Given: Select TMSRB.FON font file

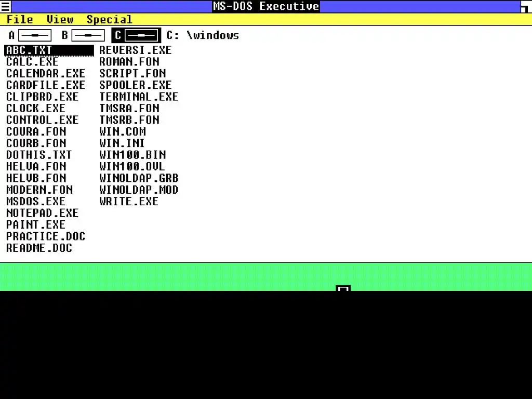Looking at the screenshot, I should [129, 120].
